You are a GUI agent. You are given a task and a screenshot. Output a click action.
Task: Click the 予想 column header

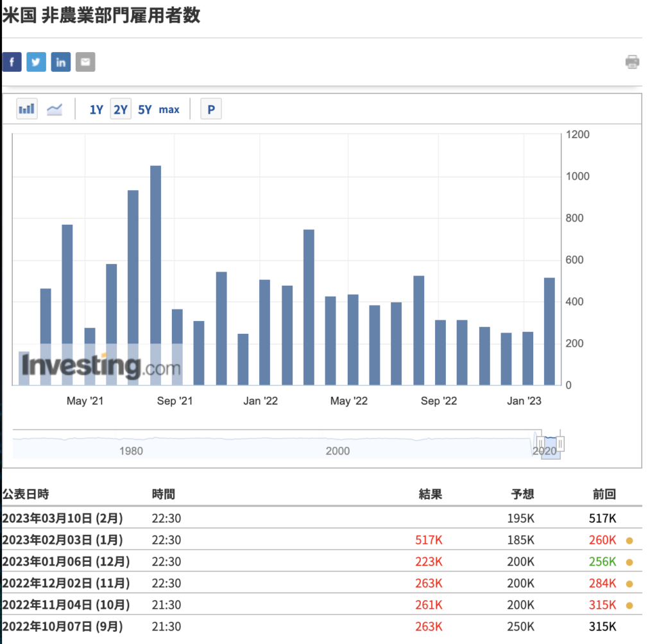click(x=522, y=494)
